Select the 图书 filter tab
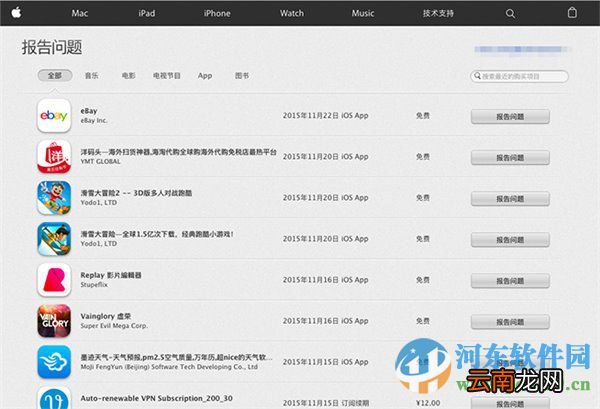Viewport: 600px width, 409px height. click(242, 76)
